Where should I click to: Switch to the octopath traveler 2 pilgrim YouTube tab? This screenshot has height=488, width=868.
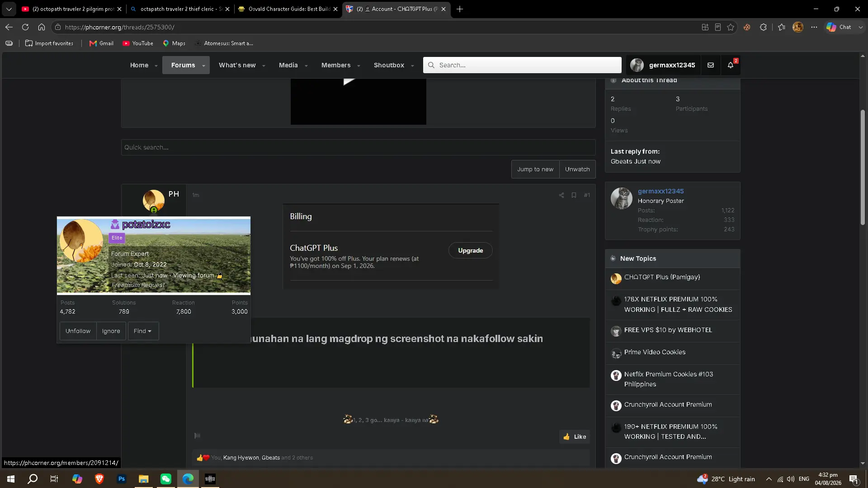pyautogui.click(x=72, y=9)
